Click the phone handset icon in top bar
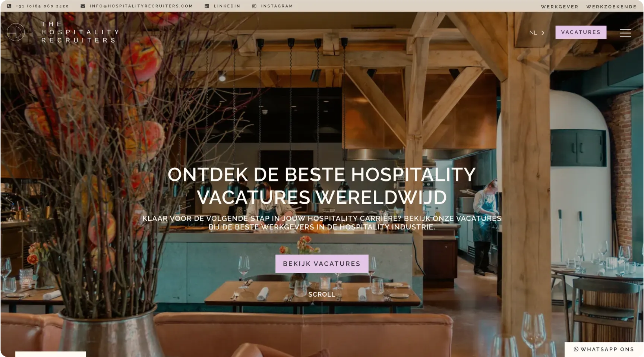The image size is (644, 357). click(x=9, y=6)
